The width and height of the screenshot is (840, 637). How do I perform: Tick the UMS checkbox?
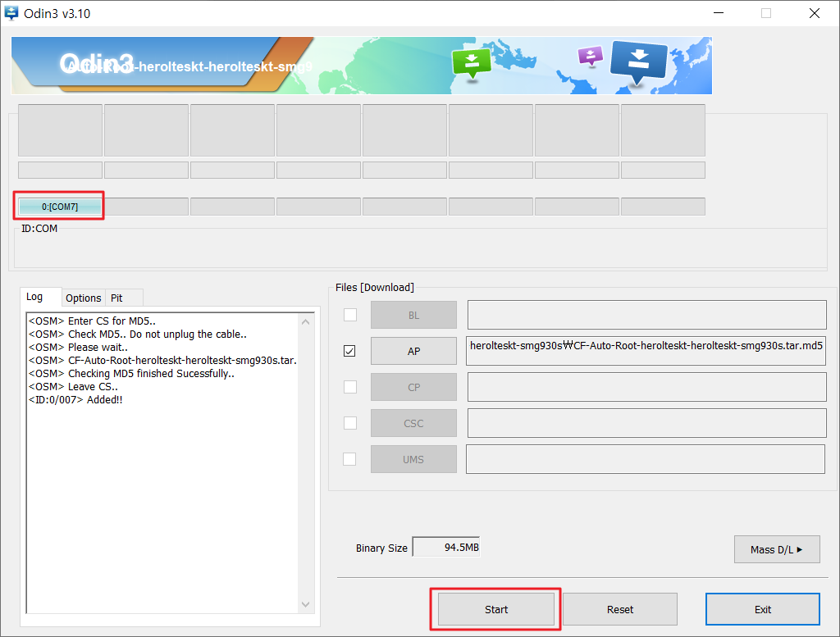pyautogui.click(x=349, y=459)
